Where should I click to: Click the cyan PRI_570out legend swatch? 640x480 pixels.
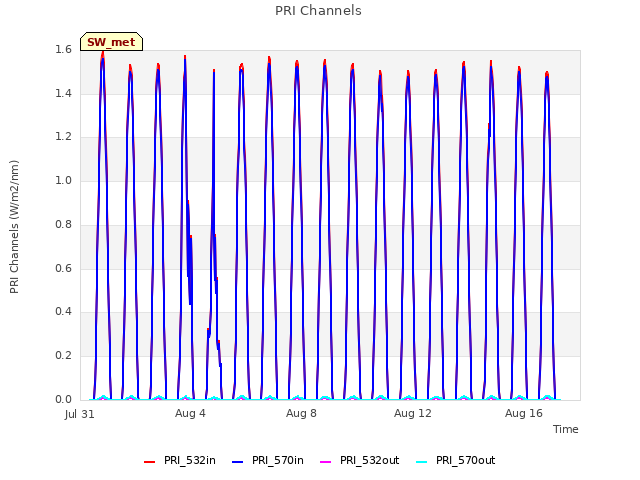(x=421, y=462)
